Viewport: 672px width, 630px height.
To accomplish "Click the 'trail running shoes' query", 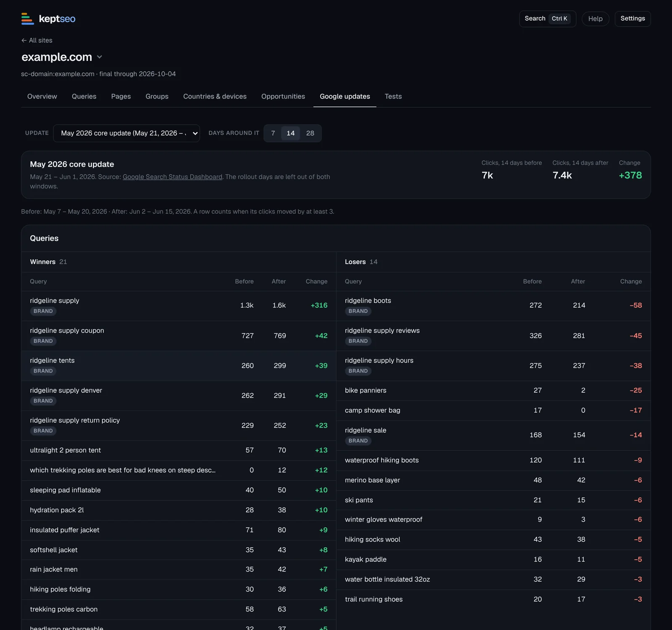I will [x=374, y=599].
